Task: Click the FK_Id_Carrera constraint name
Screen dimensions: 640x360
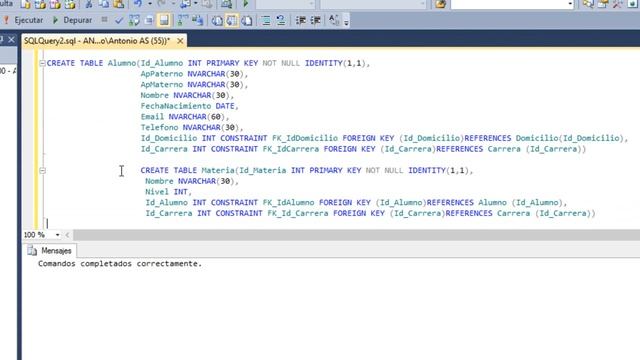Action: [298, 213]
